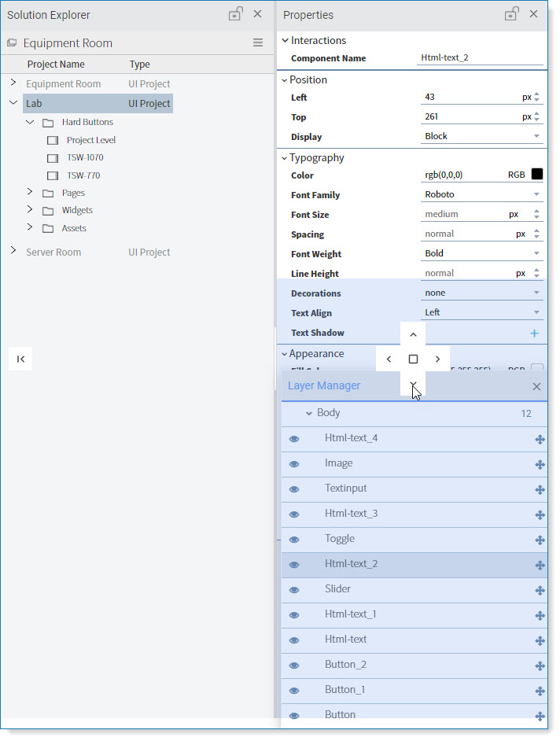
Task: Click the move handle for Html-text_3 layer
Action: [x=540, y=515]
